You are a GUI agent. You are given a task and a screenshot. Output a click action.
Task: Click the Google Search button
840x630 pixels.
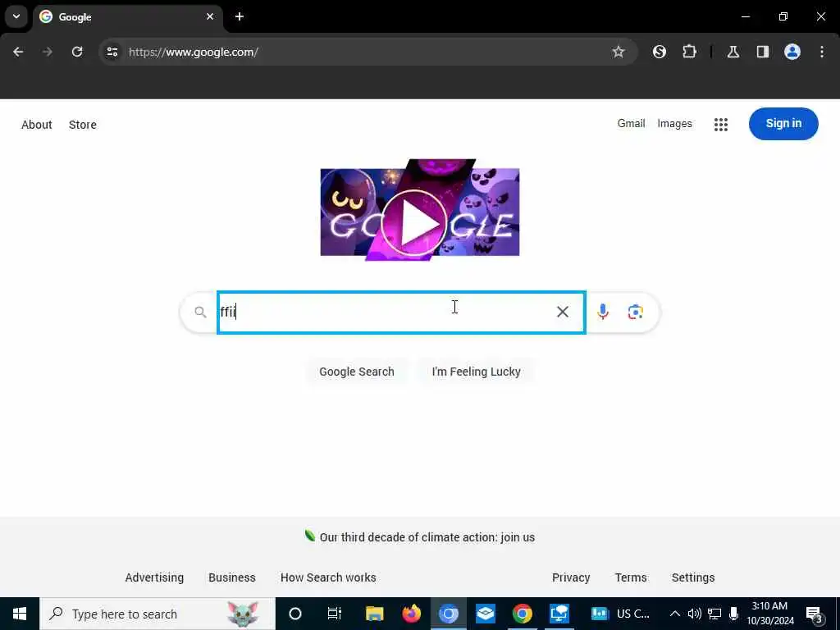(x=357, y=372)
